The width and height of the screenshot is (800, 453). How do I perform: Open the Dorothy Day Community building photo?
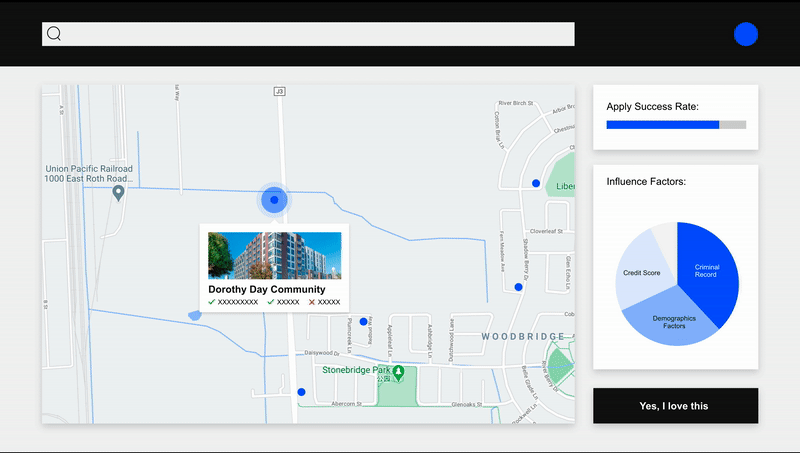274,256
